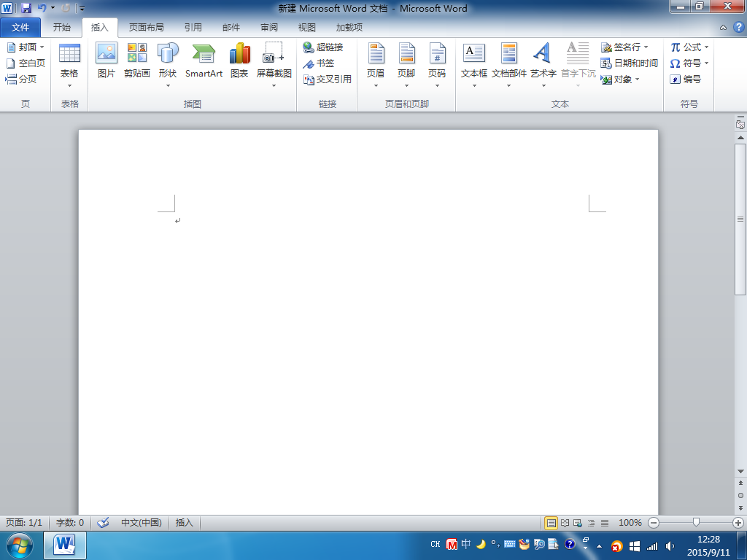Click the select browse object circle button
Screen dimensions: 747x560
(x=740, y=496)
